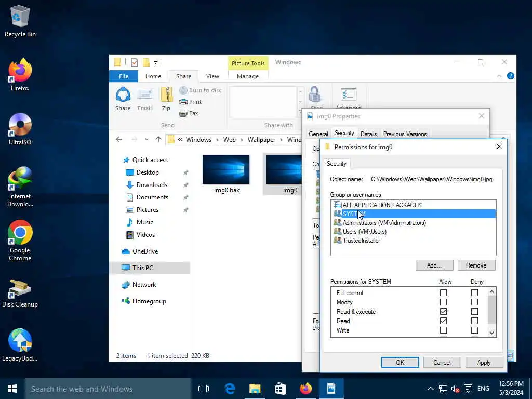Image resolution: width=532 pixels, height=399 pixels.
Task: Click the network icon in system tray
Action: point(443,389)
